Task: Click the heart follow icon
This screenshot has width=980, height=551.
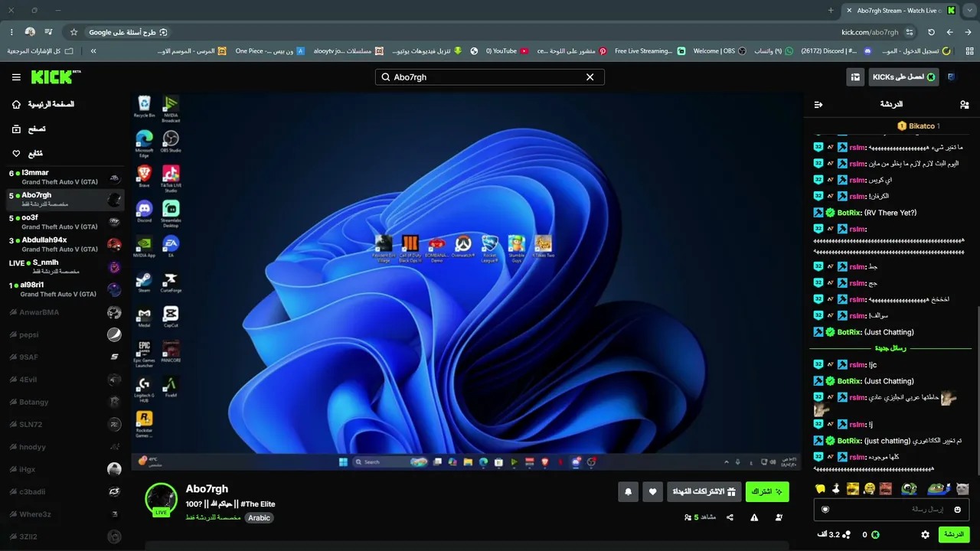Action: pos(652,492)
